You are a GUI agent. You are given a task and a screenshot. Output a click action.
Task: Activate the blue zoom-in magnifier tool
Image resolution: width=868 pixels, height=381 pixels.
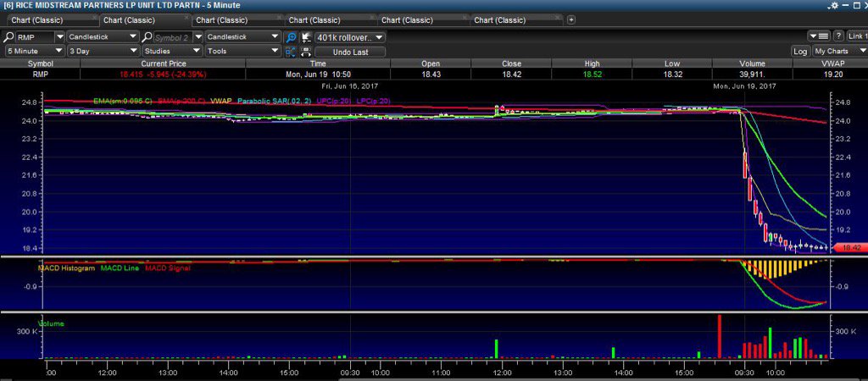point(291,37)
